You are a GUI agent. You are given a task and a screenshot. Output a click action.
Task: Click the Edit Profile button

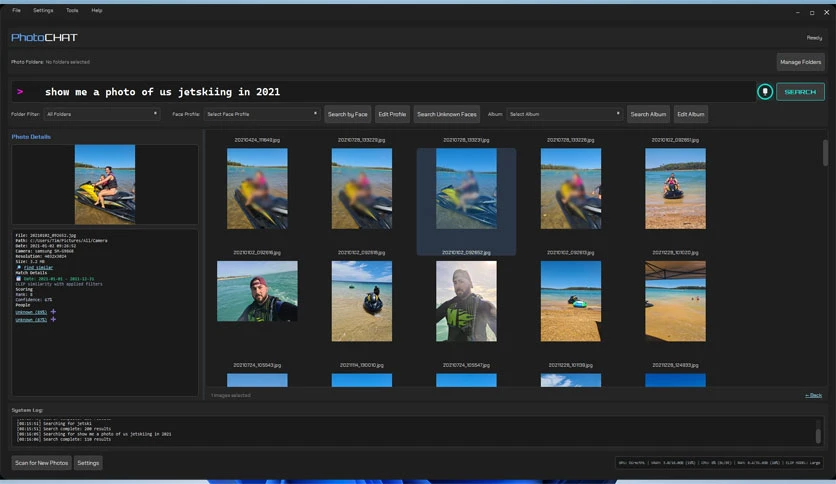pos(392,114)
